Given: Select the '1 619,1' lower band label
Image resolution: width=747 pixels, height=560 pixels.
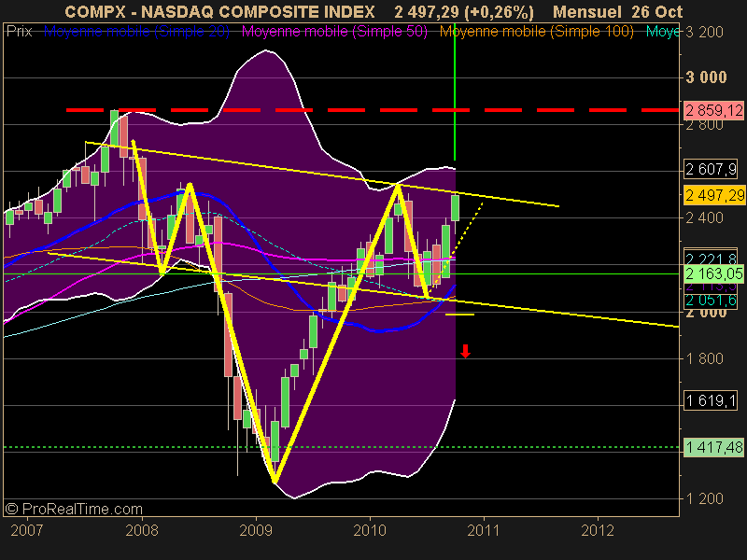Looking at the screenshot, I should [x=711, y=400].
